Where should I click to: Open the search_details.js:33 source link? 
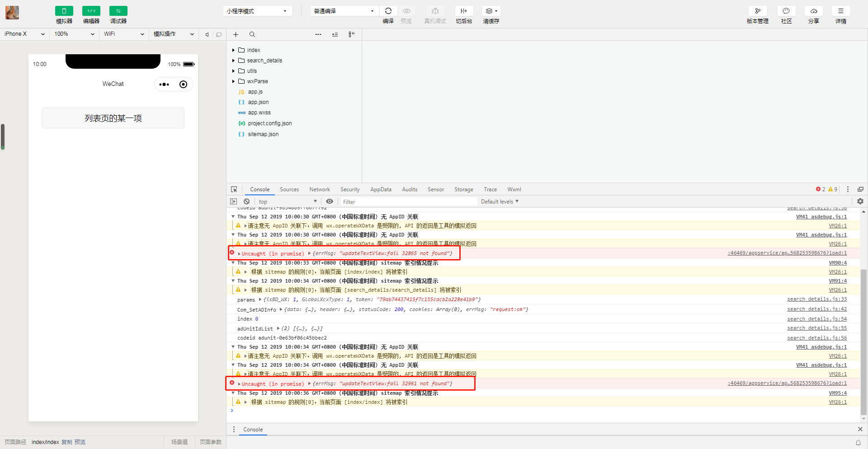click(817, 299)
